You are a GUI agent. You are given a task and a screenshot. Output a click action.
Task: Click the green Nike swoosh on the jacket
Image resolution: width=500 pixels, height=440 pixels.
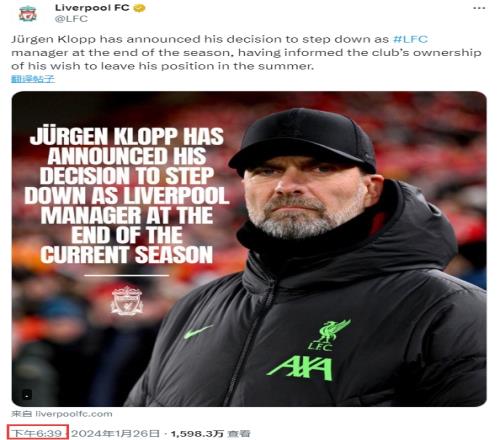pos(198,332)
